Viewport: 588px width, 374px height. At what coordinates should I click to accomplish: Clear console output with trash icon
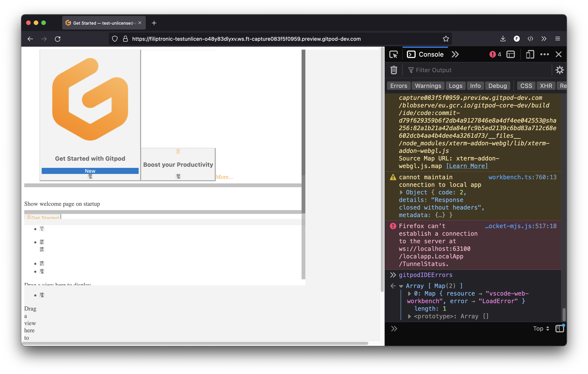point(394,70)
